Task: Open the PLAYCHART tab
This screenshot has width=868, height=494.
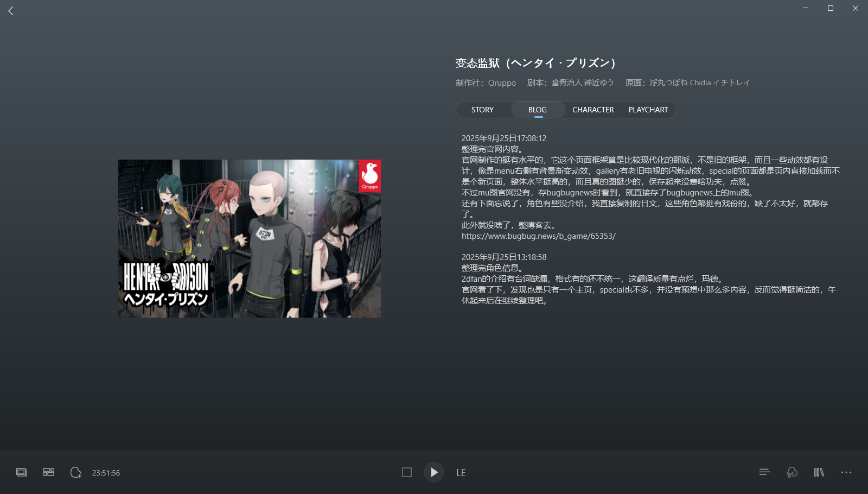Action: pyautogui.click(x=648, y=110)
